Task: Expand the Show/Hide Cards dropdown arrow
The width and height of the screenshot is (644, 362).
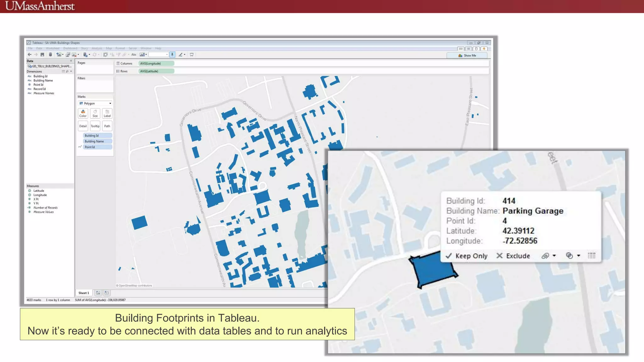Action: coord(146,54)
